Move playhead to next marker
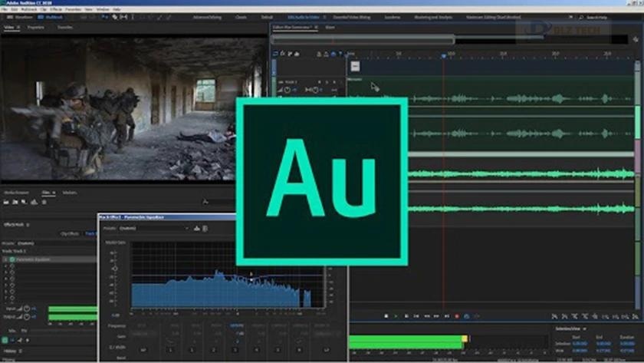 click(x=447, y=316)
